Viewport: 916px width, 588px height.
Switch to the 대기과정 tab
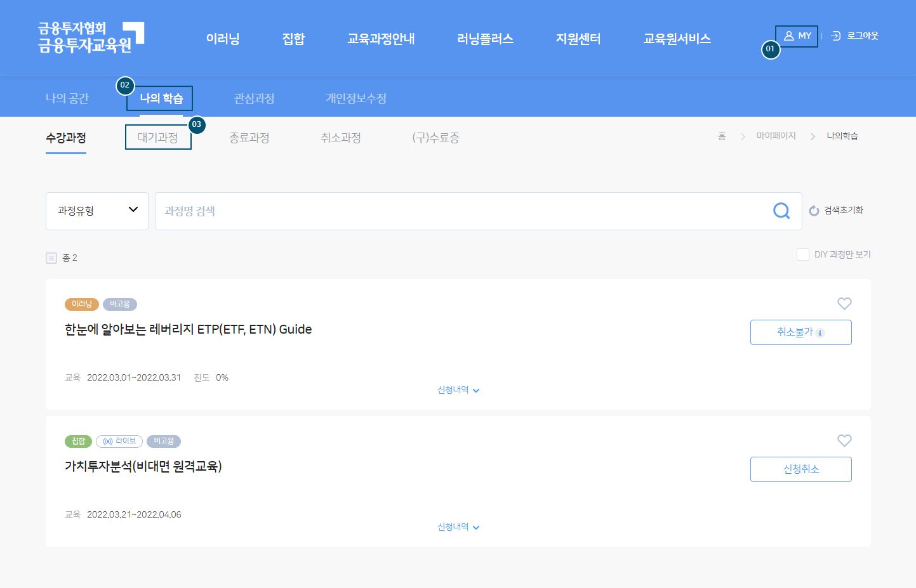click(158, 138)
